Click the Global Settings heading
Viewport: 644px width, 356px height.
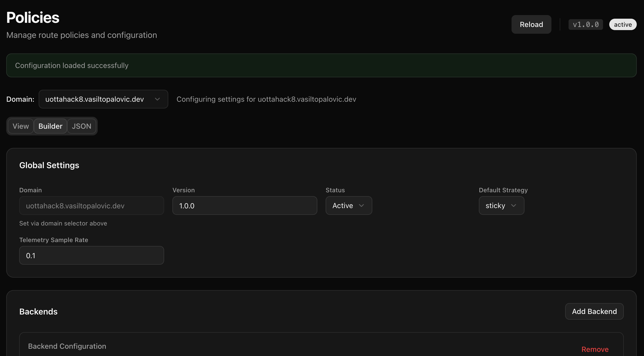pyautogui.click(x=49, y=165)
